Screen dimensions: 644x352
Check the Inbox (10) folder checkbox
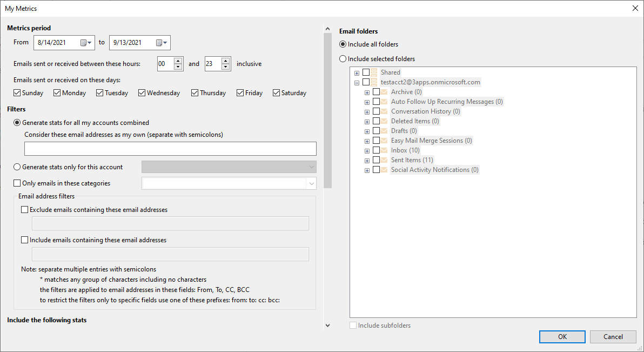(376, 150)
